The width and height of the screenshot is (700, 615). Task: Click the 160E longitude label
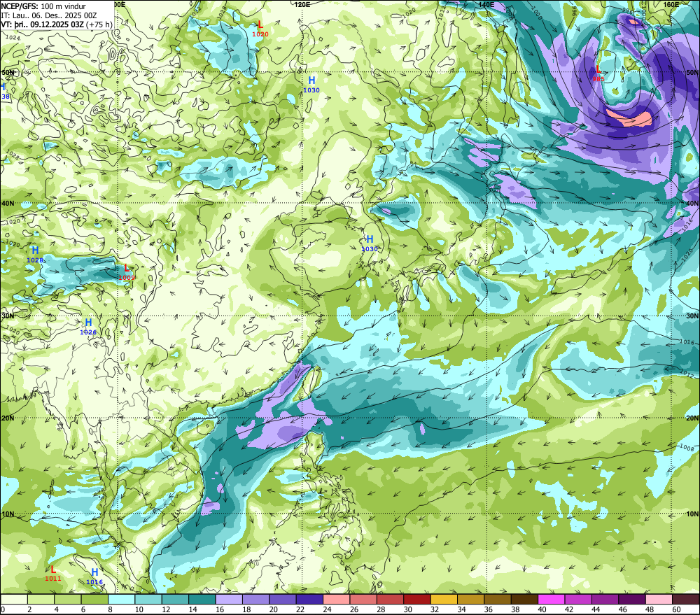point(671,4)
